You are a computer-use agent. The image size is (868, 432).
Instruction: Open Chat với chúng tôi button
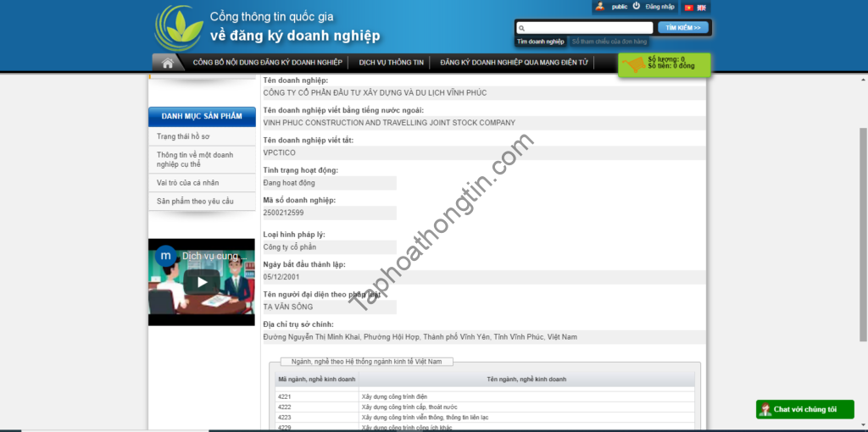click(805, 409)
